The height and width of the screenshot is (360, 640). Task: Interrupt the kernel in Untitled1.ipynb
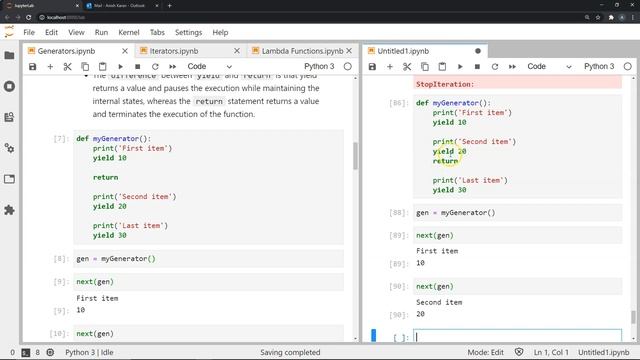477,67
